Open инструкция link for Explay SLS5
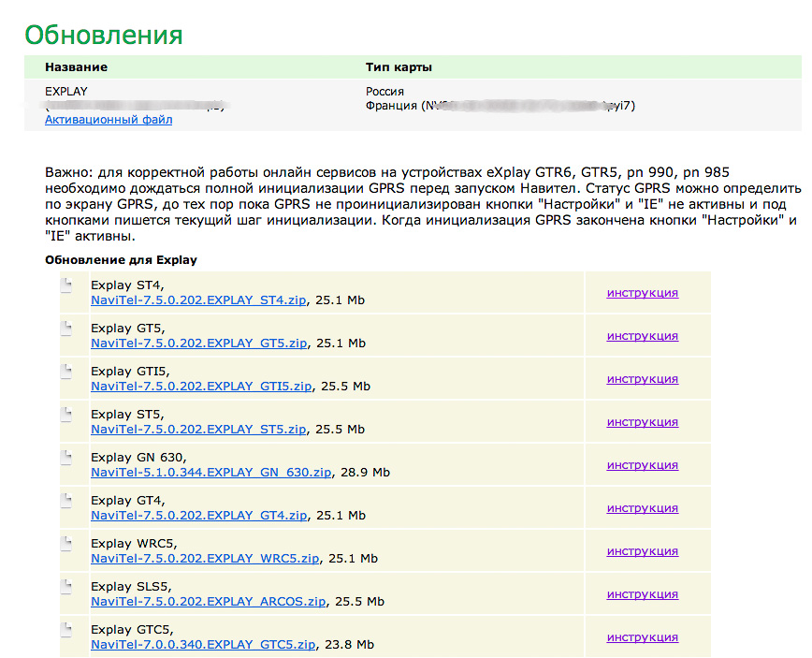812x658 pixels. pyautogui.click(x=642, y=594)
